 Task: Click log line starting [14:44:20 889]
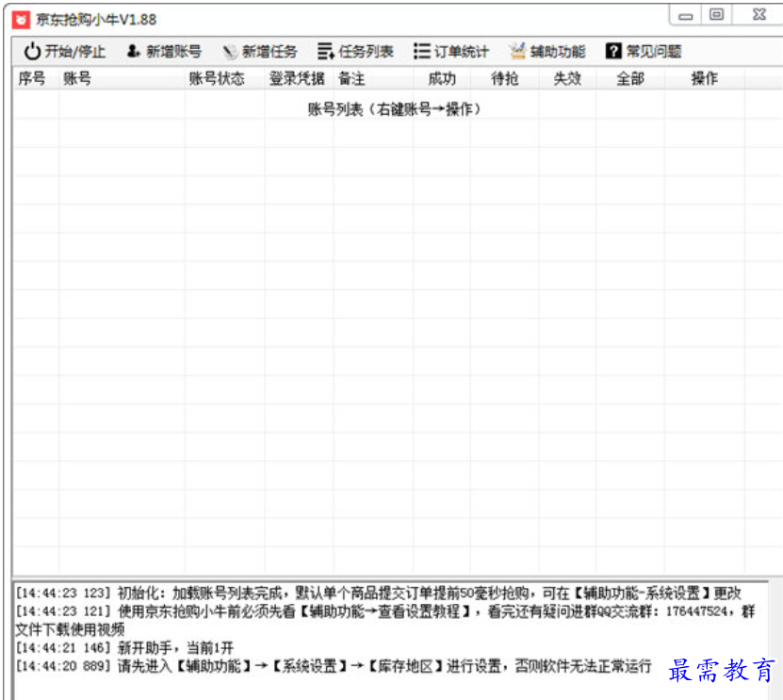(334, 666)
